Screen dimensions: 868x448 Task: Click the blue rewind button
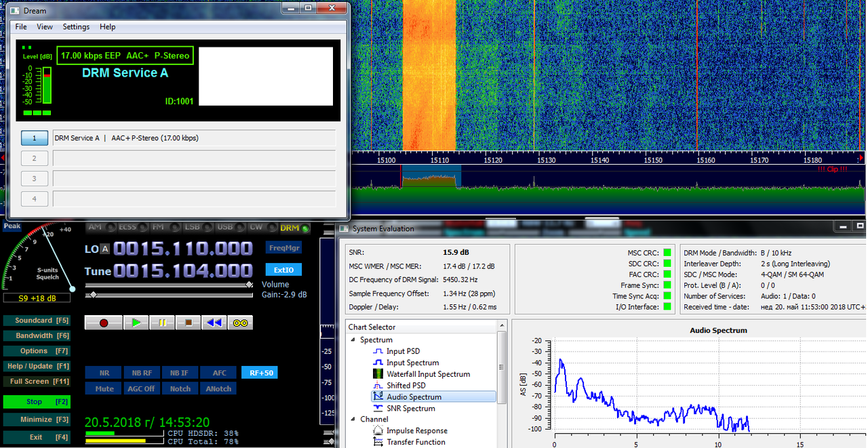[214, 323]
